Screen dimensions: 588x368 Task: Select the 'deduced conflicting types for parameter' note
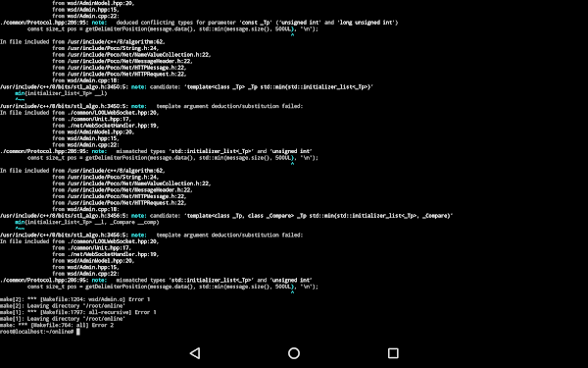pos(199,23)
